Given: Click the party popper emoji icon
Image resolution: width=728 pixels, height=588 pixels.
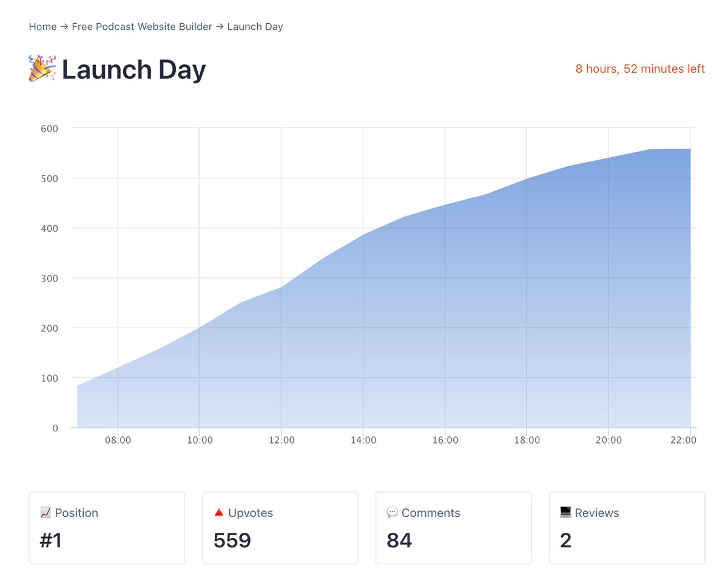Looking at the screenshot, I should click(42, 69).
